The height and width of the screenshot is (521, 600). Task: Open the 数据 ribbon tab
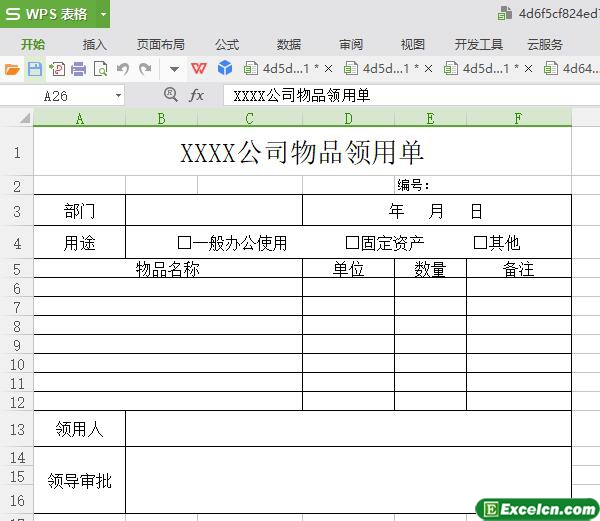pos(289,45)
